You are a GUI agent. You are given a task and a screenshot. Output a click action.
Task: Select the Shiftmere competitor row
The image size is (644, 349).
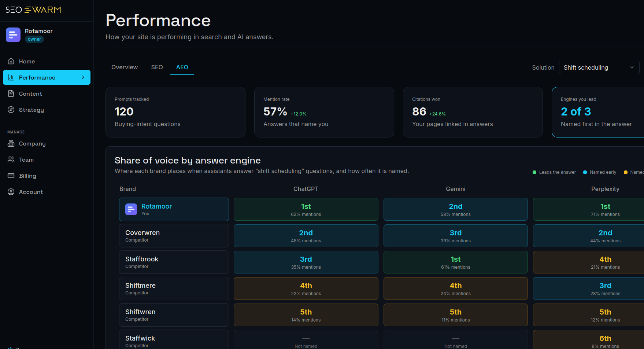[x=174, y=289]
